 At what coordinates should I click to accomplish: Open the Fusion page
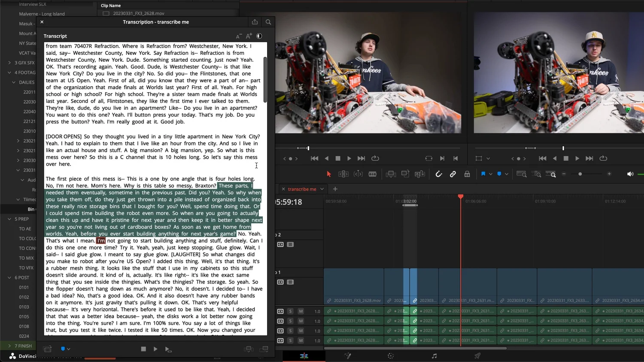click(348, 356)
